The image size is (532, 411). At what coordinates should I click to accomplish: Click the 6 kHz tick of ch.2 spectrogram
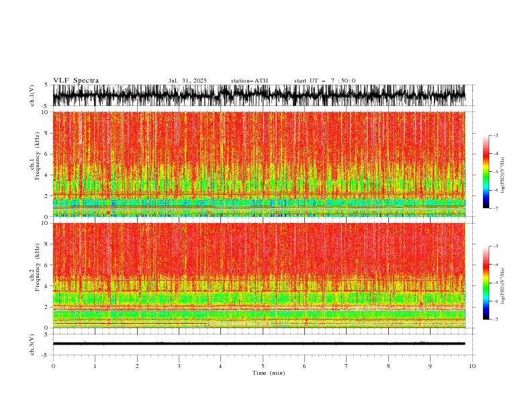[x=48, y=265]
